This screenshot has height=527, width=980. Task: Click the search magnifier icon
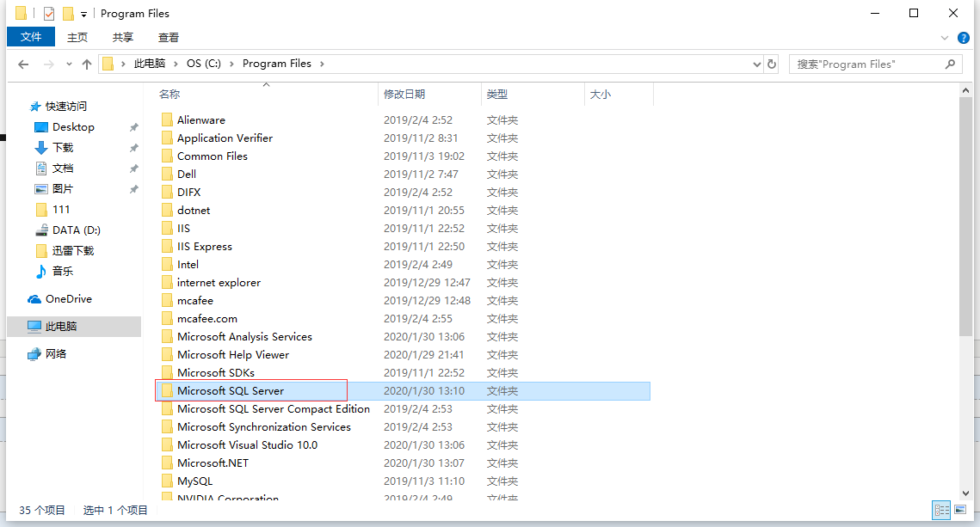[950, 64]
